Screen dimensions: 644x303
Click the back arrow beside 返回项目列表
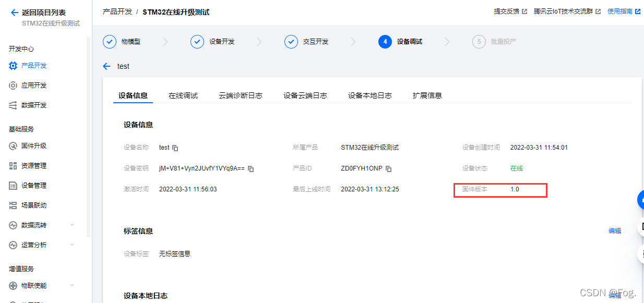click(x=15, y=13)
